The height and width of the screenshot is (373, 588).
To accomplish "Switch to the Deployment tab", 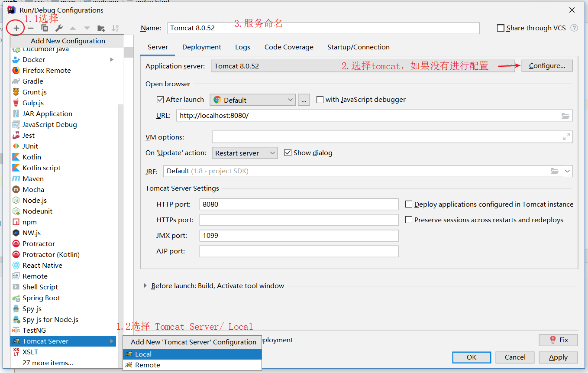I will (202, 47).
